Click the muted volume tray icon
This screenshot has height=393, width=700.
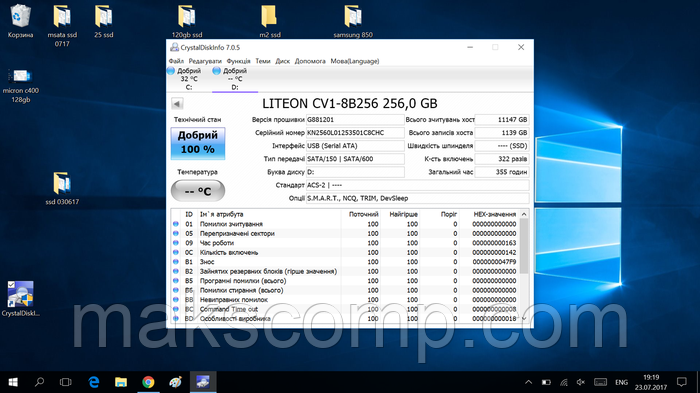pyautogui.click(x=581, y=382)
